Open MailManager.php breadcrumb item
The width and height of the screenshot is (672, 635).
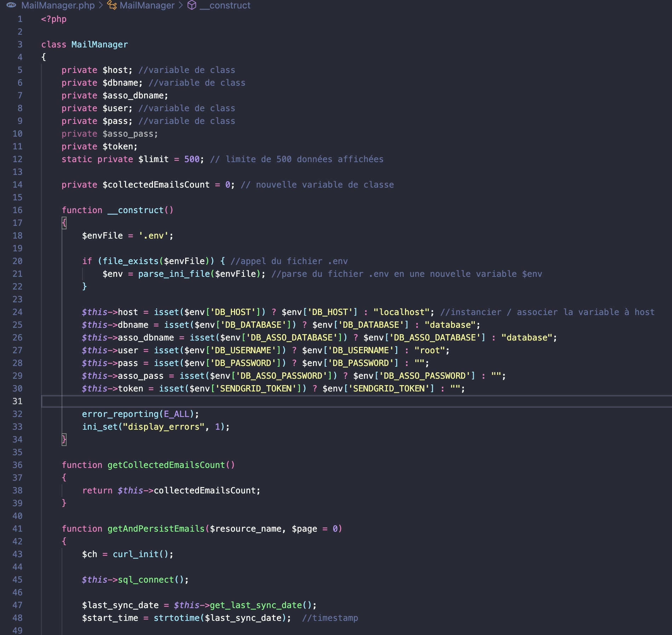(x=58, y=5)
